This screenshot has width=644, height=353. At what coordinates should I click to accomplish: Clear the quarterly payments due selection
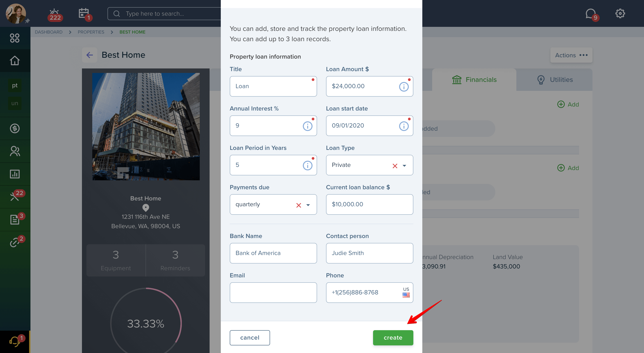pos(298,205)
